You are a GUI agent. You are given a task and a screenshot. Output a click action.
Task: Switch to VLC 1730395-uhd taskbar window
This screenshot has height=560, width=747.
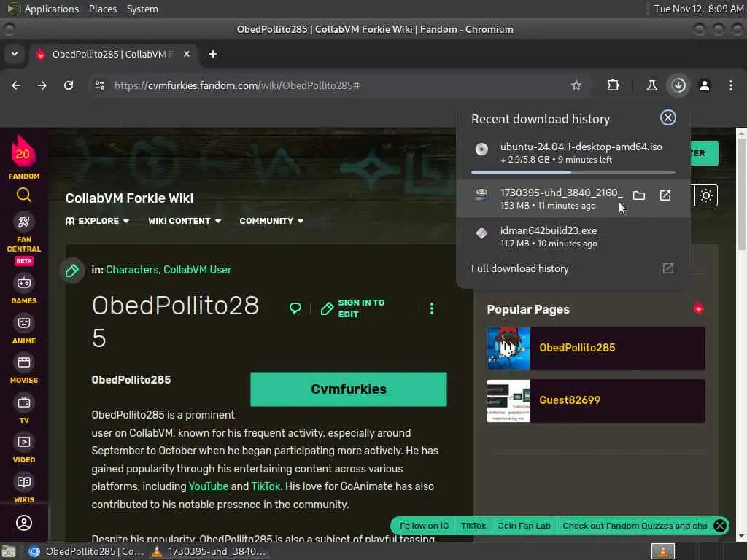point(208,551)
